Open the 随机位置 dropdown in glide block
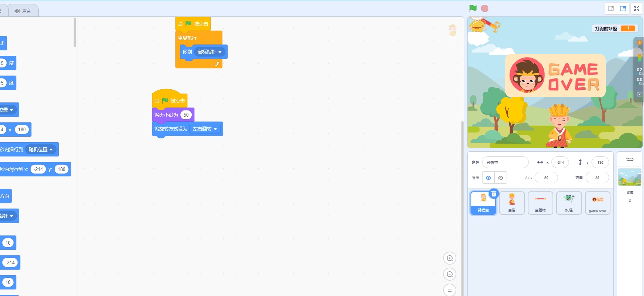 (41, 149)
